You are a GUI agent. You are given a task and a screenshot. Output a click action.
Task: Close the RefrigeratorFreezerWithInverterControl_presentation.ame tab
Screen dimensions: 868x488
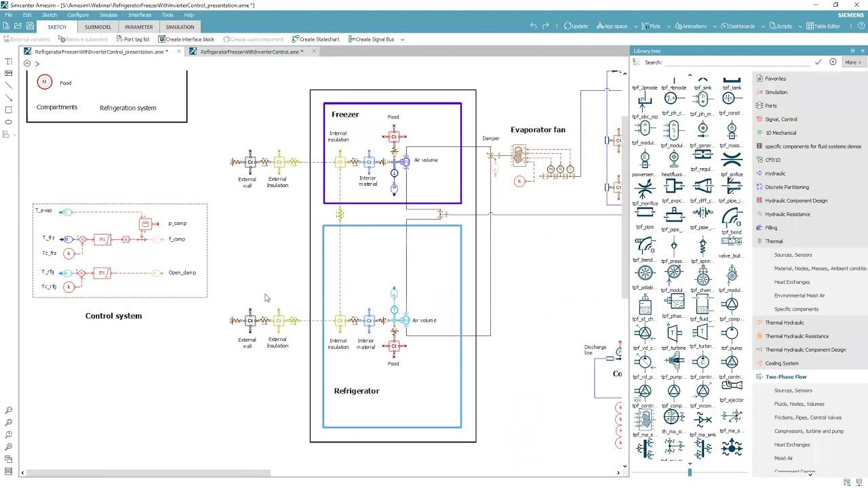[179, 52]
